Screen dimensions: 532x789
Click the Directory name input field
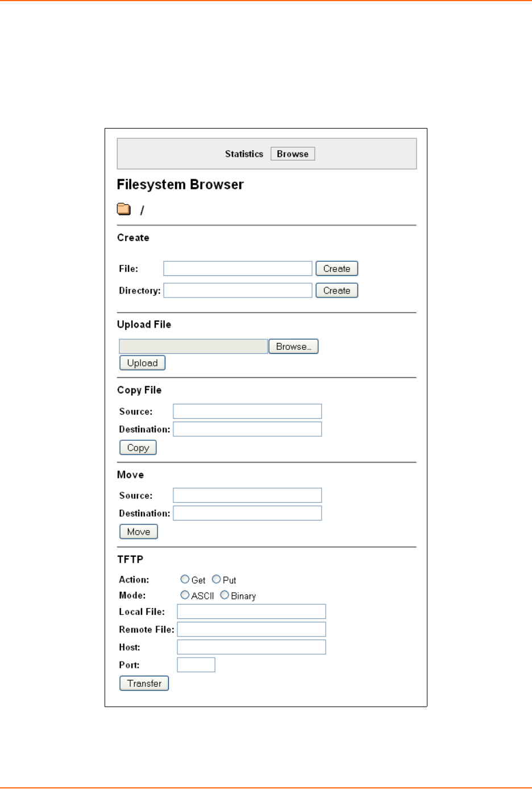[238, 291]
